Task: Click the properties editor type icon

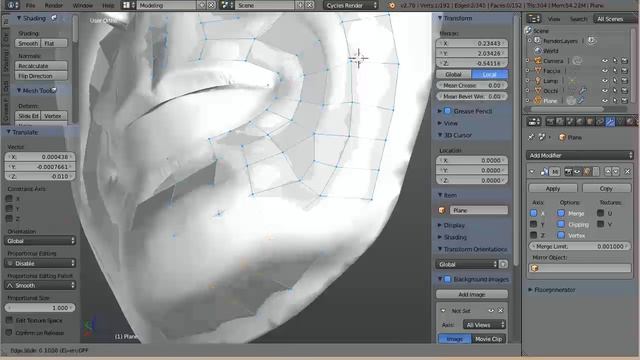Action: click(x=533, y=122)
